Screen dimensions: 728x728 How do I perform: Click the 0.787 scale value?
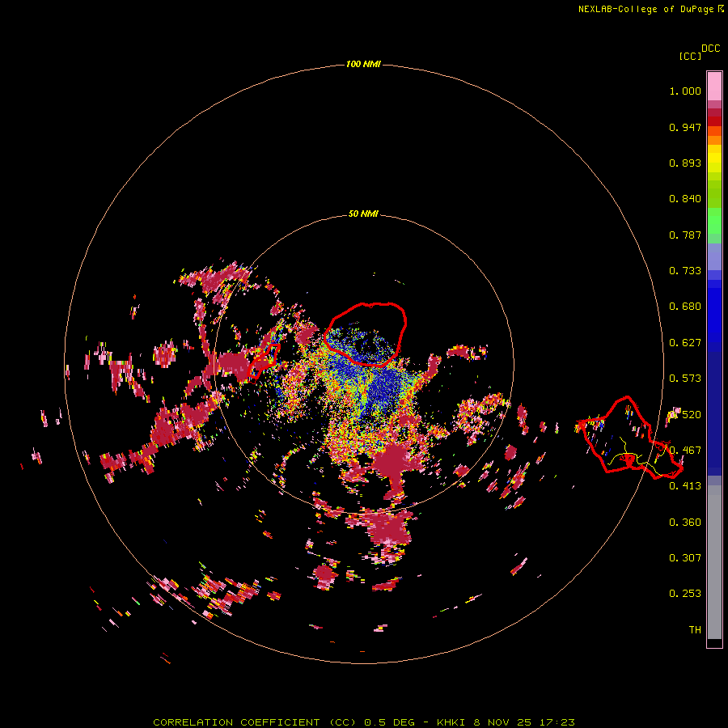point(685,235)
